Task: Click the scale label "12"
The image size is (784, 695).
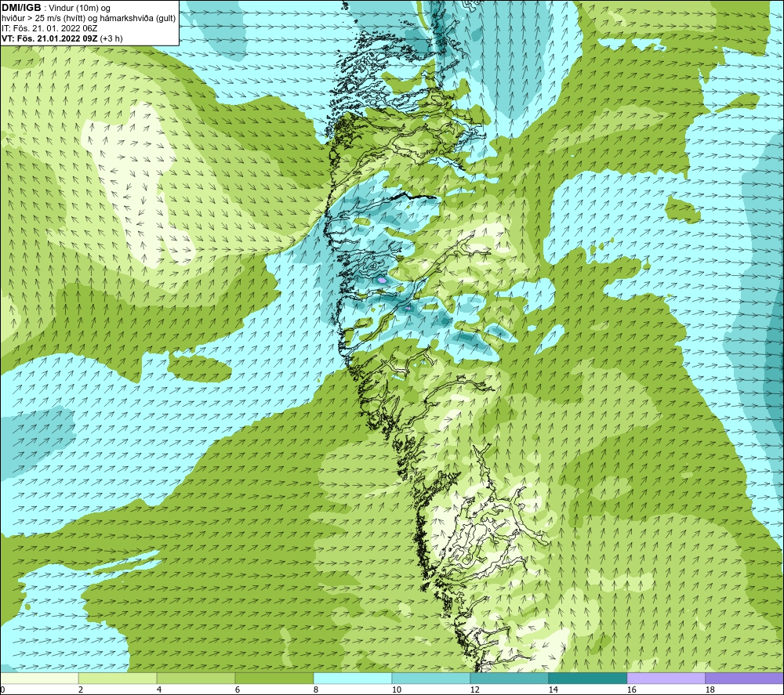Action: pos(475,690)
